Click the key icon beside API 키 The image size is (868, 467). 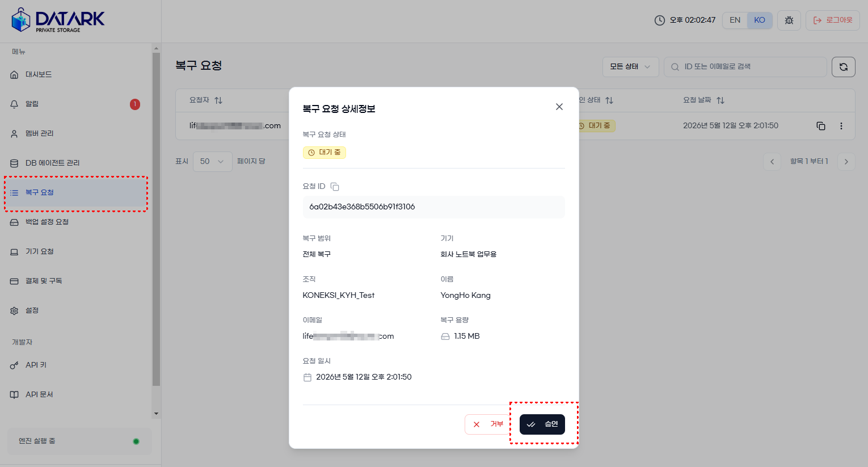[x=14, y=365]
